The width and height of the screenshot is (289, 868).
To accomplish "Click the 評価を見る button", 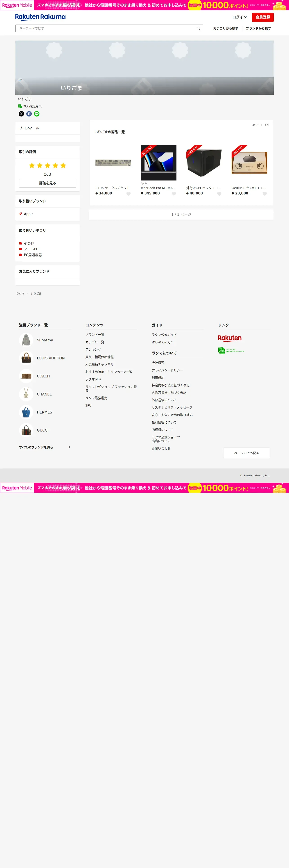I will [x=47, y=183].
